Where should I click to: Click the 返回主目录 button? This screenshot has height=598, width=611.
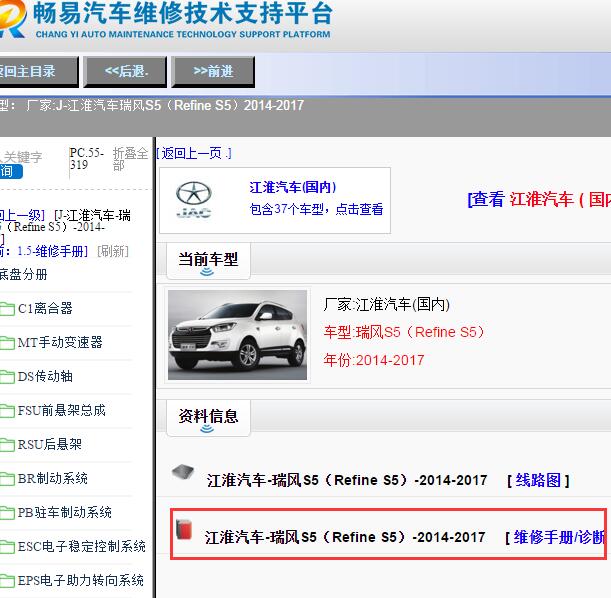(x=38, y=72)
